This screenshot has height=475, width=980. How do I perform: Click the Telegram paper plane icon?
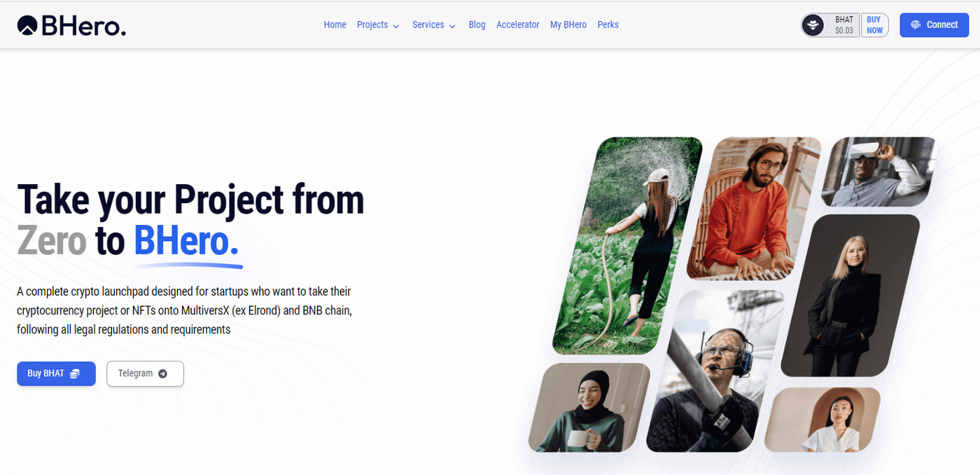[163, 373]
